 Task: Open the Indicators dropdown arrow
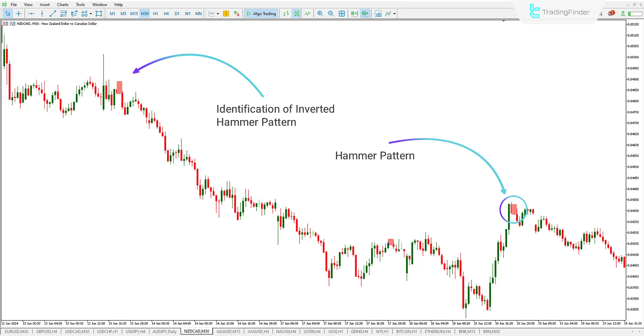[394, 14]
